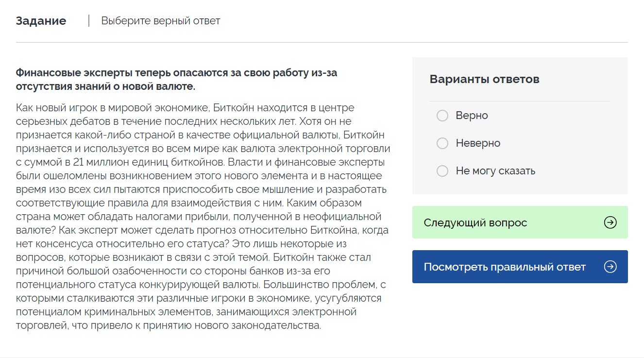This screenshot has width=644, height=358.
Task: Click the arrow icon in 'Посмотреть правильный ответ'
Action: pos(610,267)
